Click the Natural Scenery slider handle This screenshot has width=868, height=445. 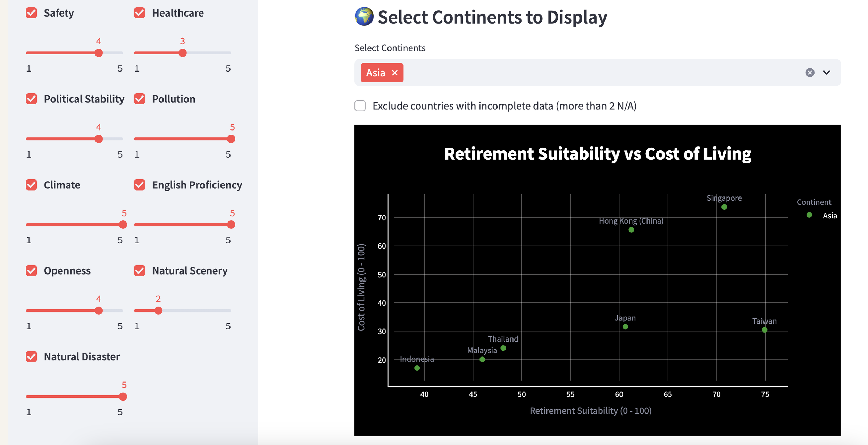pos(158,311)
